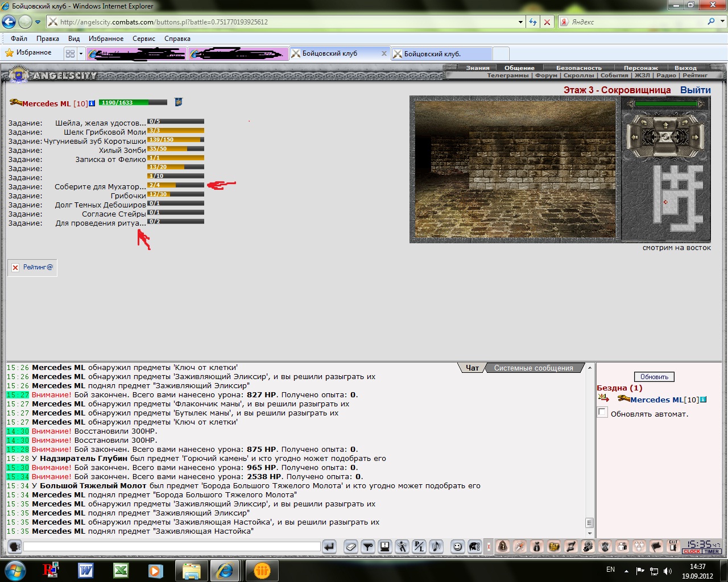The height and width of the screenshot is (582, 728).
Task: Click the 'Выйти' link to leave the dungeon
Action: click(696, 90)
